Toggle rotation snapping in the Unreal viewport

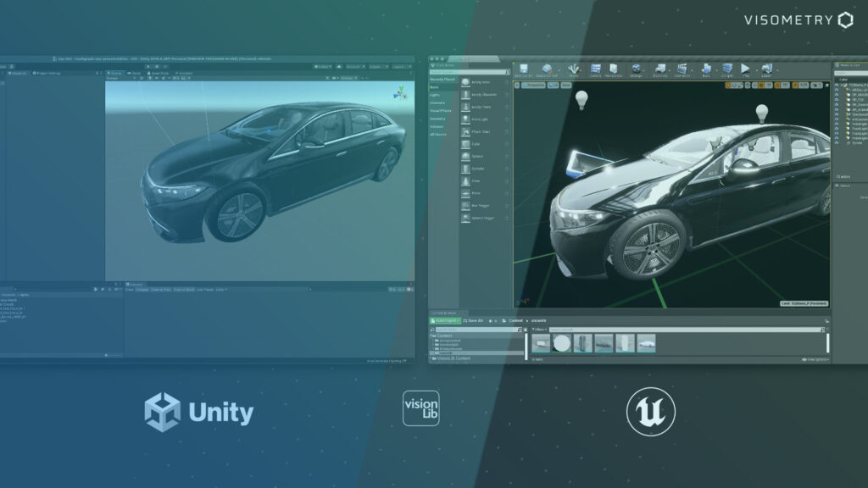tap(777, 86)
